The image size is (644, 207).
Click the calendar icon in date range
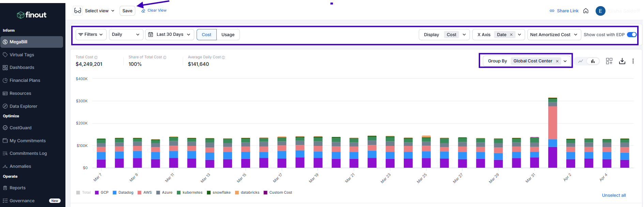tap(151, 34)
